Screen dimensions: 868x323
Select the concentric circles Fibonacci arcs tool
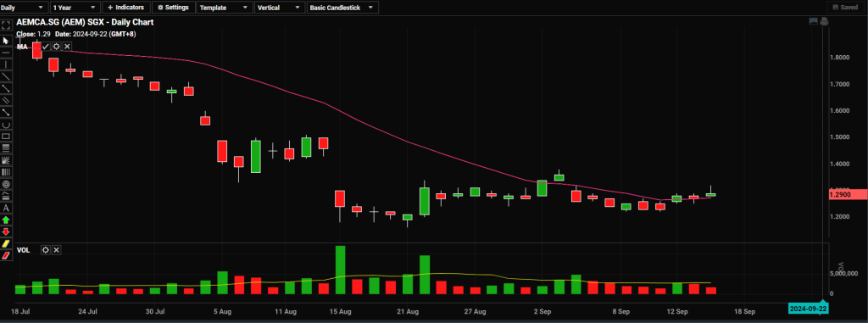pos(6,184)
